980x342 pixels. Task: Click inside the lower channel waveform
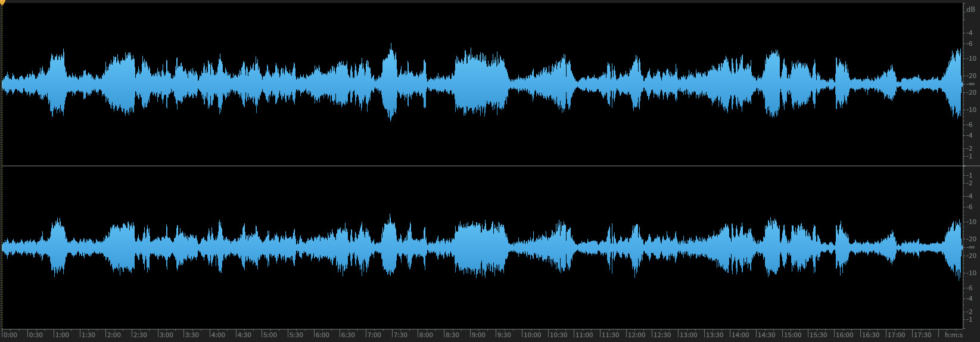pos(481,247)
